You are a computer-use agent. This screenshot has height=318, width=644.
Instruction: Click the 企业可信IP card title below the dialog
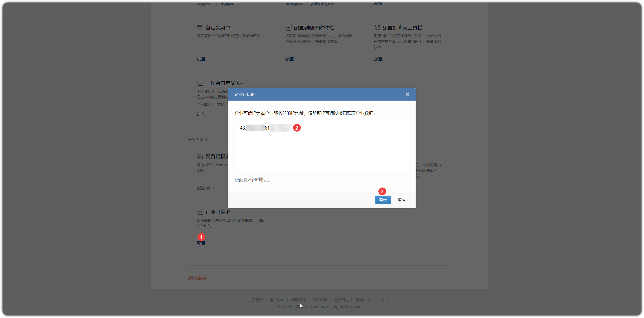217,212
